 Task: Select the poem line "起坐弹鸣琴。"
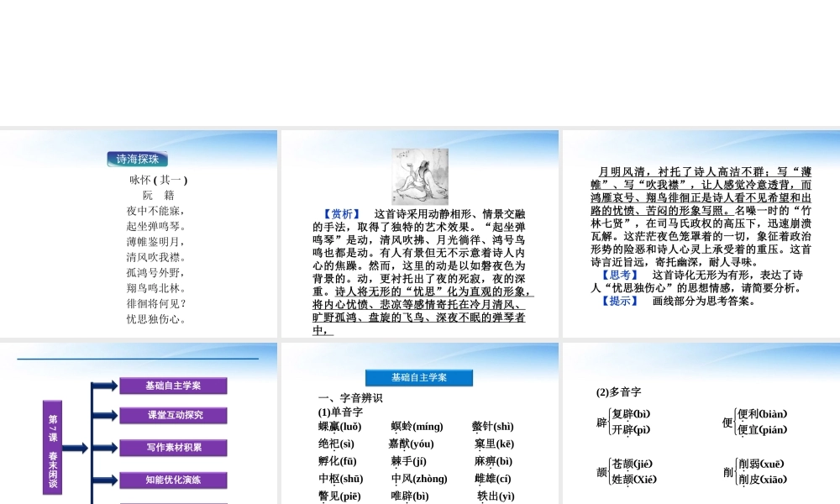pos(156,227)
